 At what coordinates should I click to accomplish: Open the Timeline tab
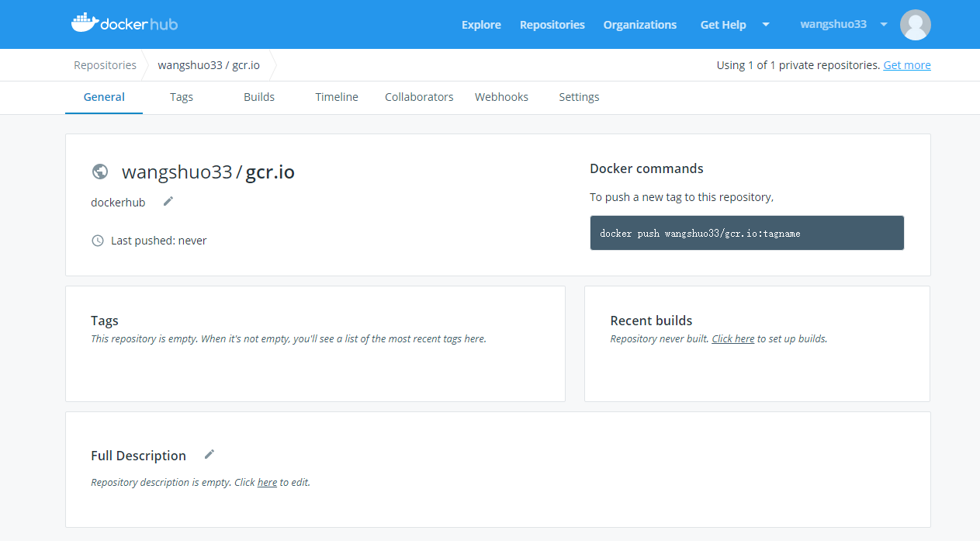click(x=337, y=97)
